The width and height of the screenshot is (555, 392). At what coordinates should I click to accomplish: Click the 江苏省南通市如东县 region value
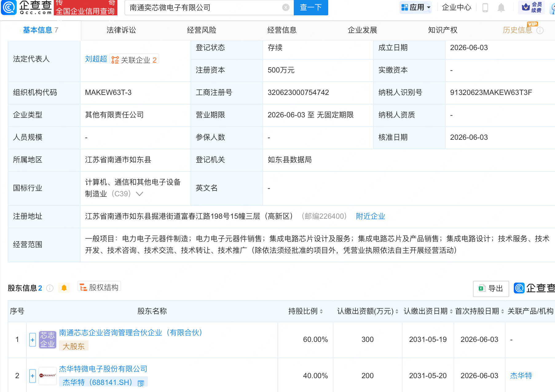118,160
